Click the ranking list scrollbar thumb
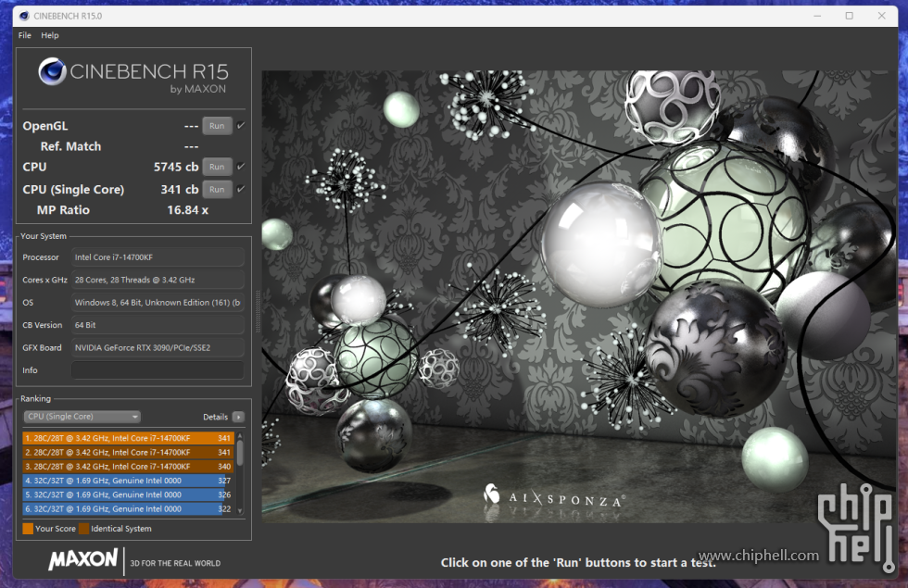This screenshot has width=908, height=588. (x=240, y=452)
